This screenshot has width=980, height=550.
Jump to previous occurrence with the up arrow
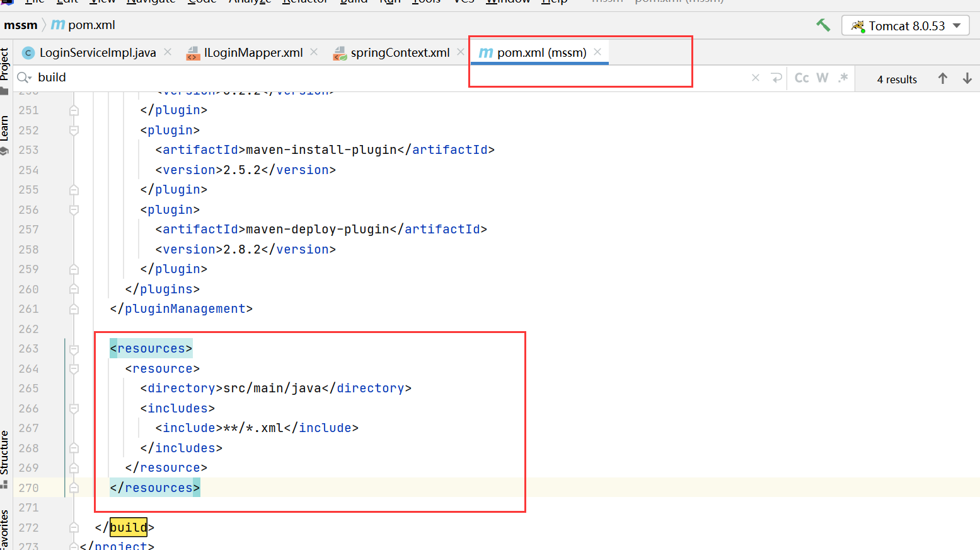(943, 78)
